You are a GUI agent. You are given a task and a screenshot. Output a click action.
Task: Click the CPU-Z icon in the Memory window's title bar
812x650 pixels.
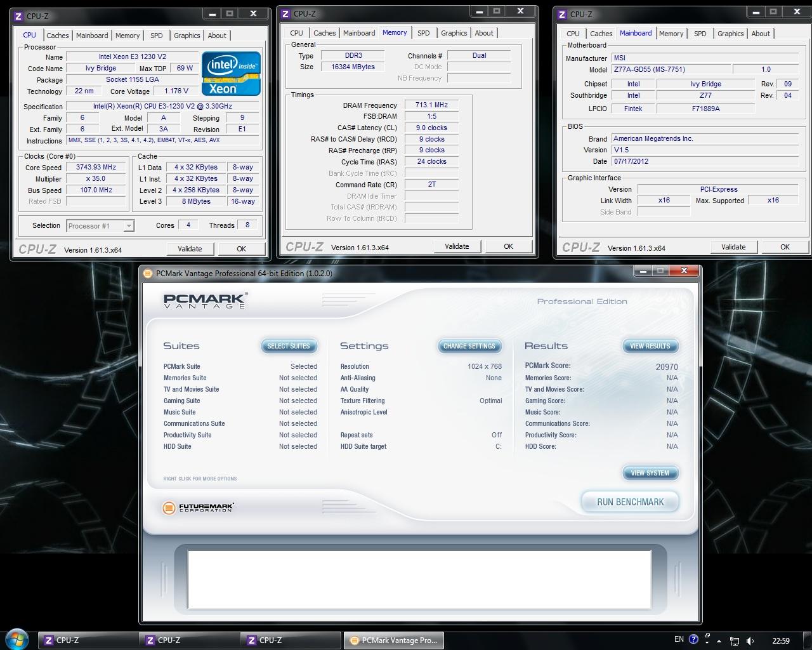(286, 13)
